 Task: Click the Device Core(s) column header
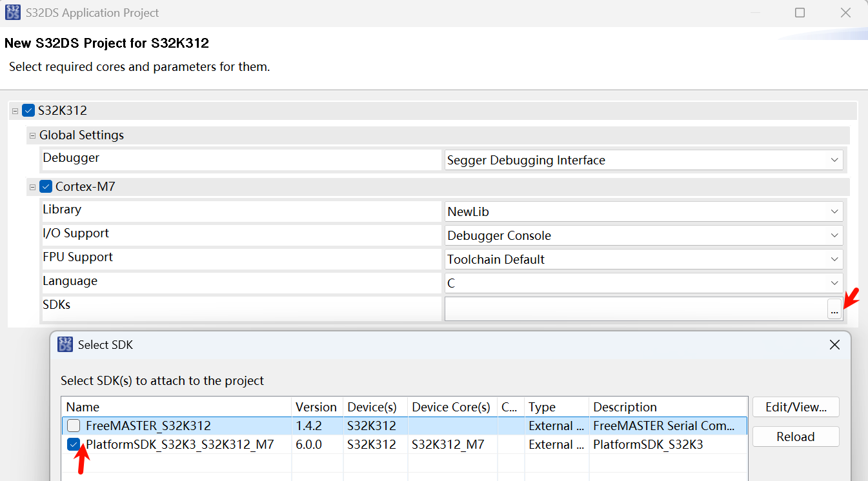point(452,407)
